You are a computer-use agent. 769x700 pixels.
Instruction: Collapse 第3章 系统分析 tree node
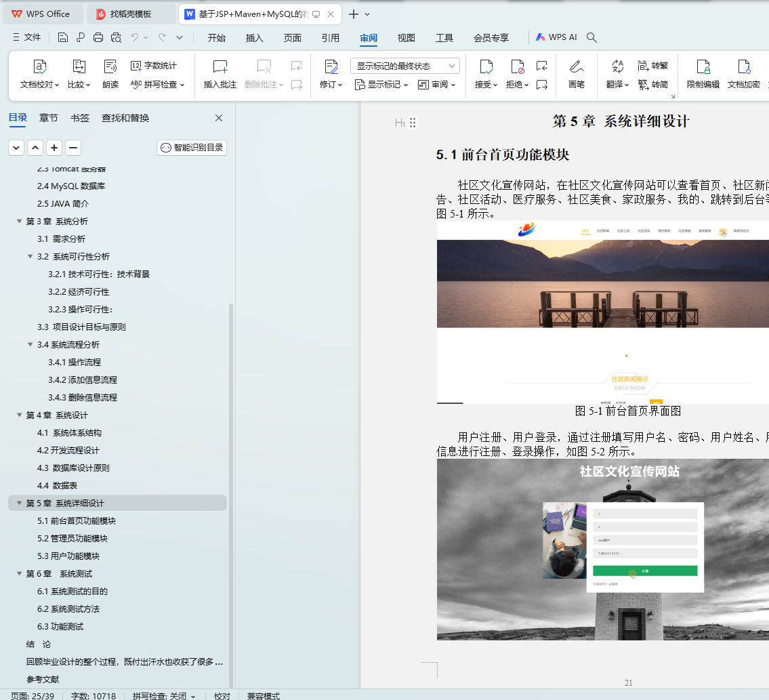coord(19,221)
